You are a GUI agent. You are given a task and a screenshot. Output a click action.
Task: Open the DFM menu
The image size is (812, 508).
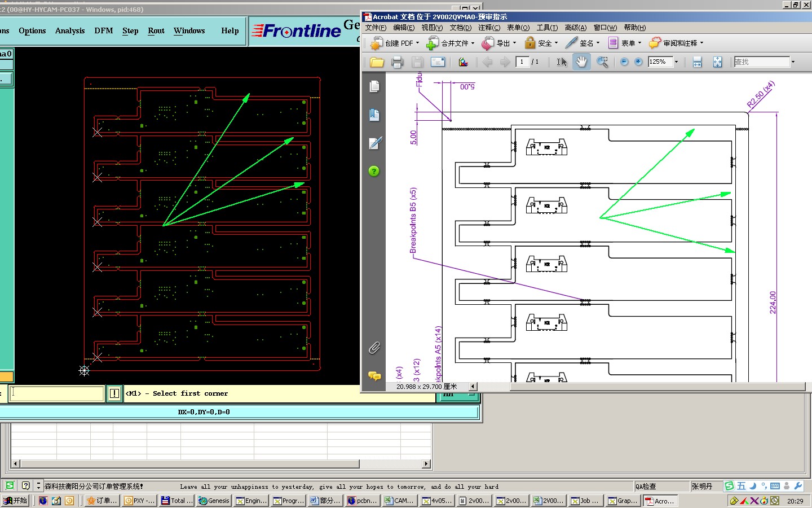click(103, 30)
